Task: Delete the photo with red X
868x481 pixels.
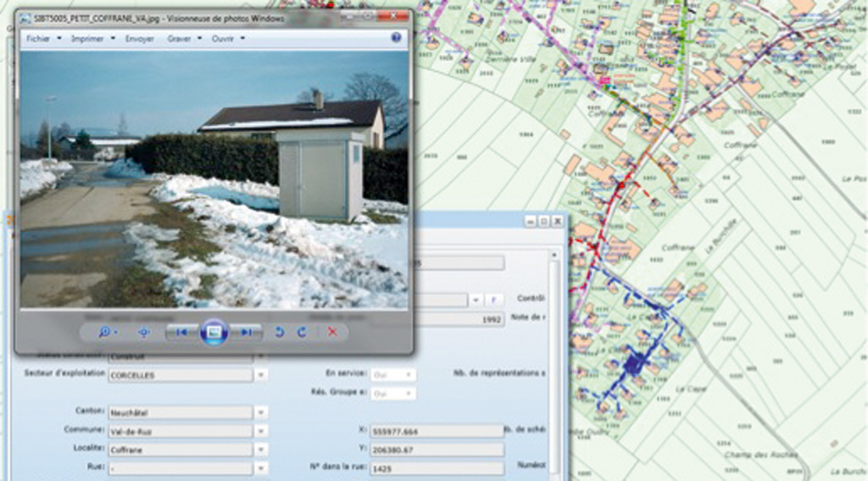Action: click(x=332, y=332)
